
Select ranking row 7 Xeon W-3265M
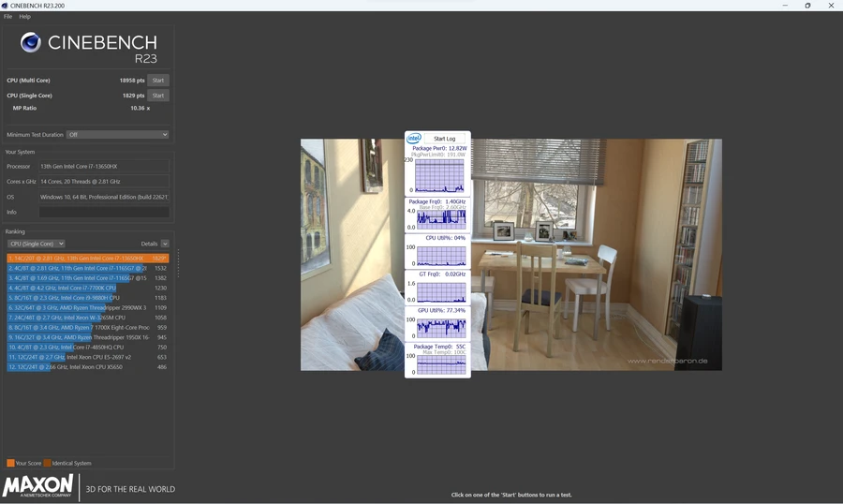point(88,318)
